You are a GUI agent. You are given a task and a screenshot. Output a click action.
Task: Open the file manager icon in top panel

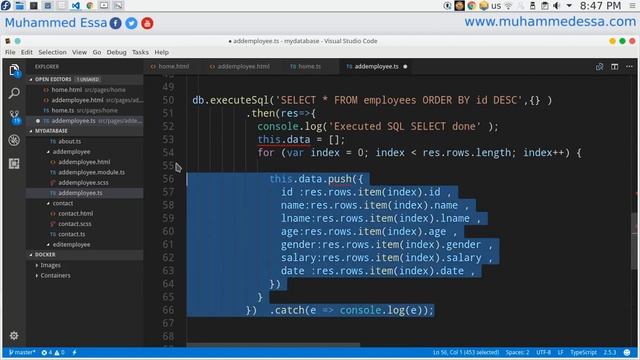[19, 6]
